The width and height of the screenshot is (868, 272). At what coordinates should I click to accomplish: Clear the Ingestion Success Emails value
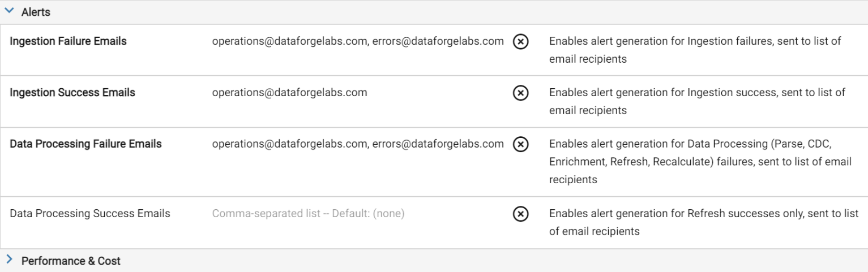pos(521,93)
